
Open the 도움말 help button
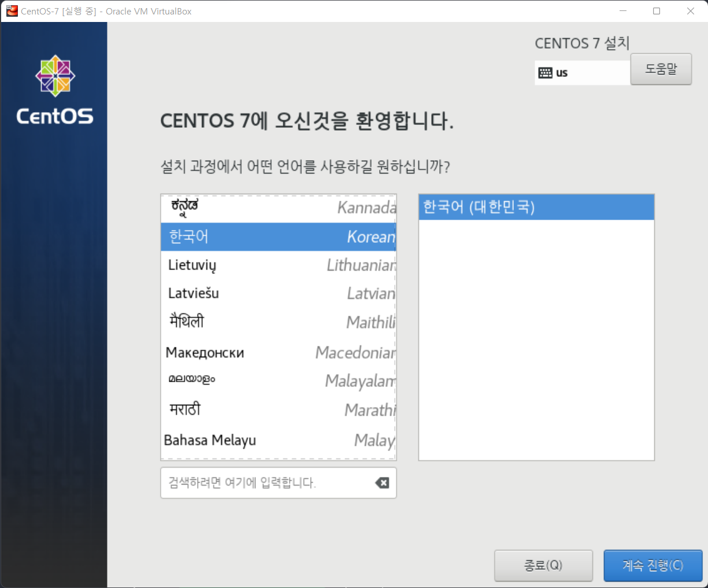[661, 69]
